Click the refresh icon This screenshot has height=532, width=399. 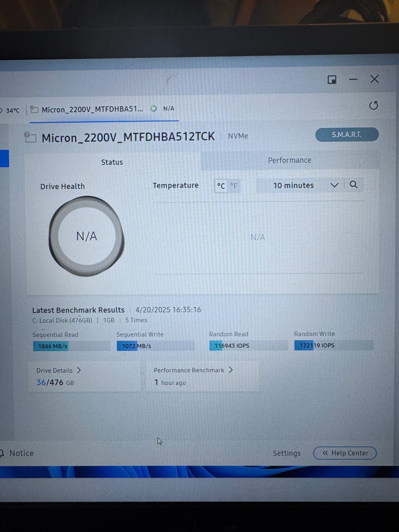click(x=374, y=106)
